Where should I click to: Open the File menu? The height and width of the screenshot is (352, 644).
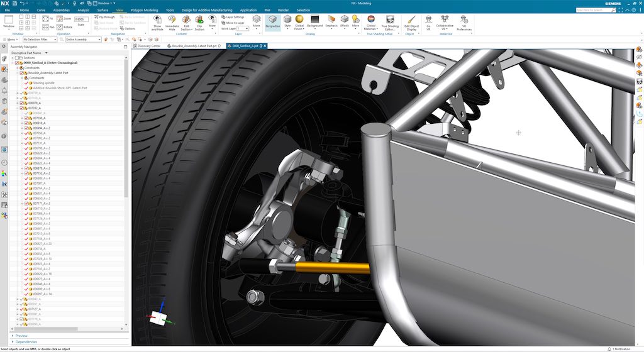[x=8, y=10]
